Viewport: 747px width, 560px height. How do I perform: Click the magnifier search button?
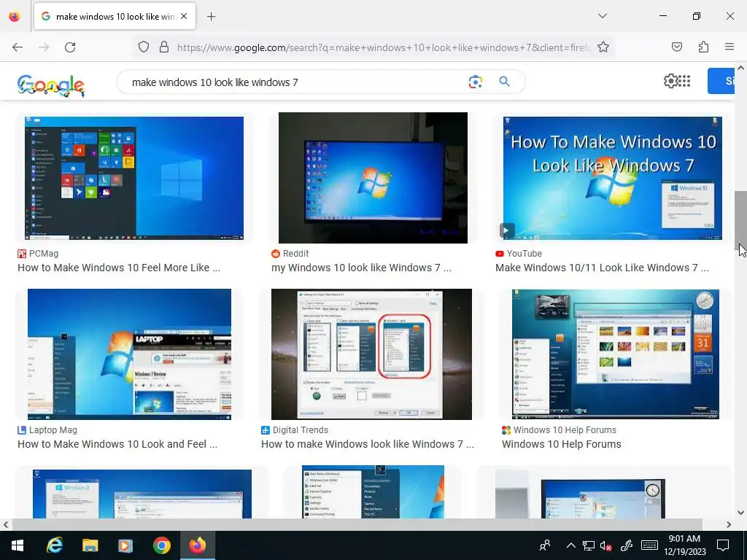click(x=505, y=82)
